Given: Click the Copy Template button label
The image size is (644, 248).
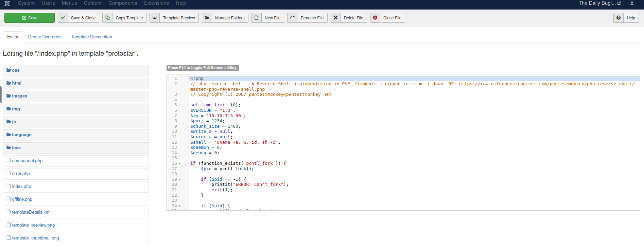Looking at the screenshot, I should point(129,18).
